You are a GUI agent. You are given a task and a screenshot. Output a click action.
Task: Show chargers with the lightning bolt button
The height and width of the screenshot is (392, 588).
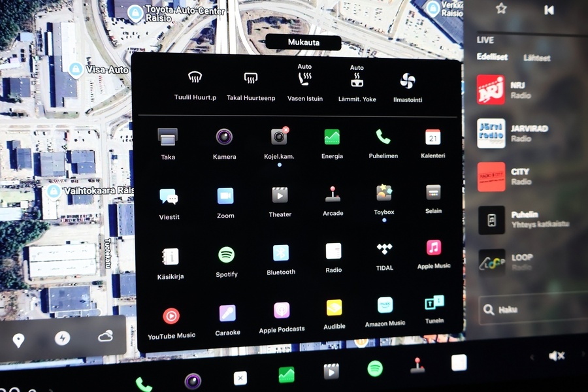pyautogui.click(x=62, y=338)
